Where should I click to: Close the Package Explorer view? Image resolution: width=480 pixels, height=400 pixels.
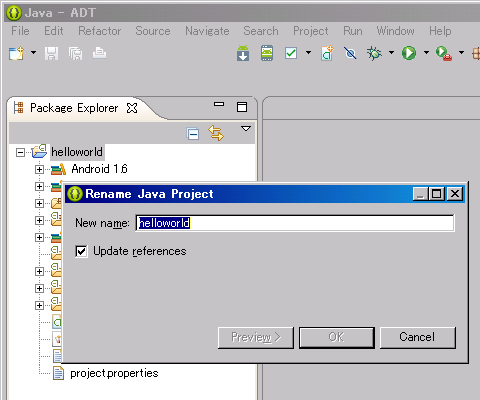[132, 108]
